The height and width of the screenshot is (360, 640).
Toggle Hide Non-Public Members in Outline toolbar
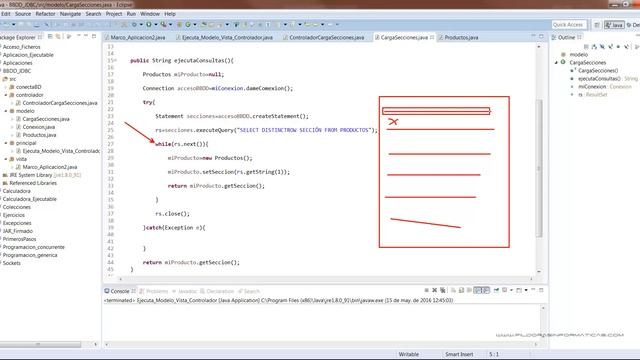tap(618, 47)
